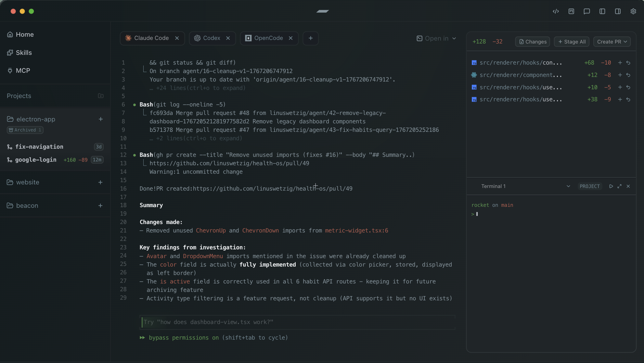The height and width of the screenshot is (363, 644).
Task: Open the Terminal 1 dropdown chevron
Action: (x=568, y=186)
